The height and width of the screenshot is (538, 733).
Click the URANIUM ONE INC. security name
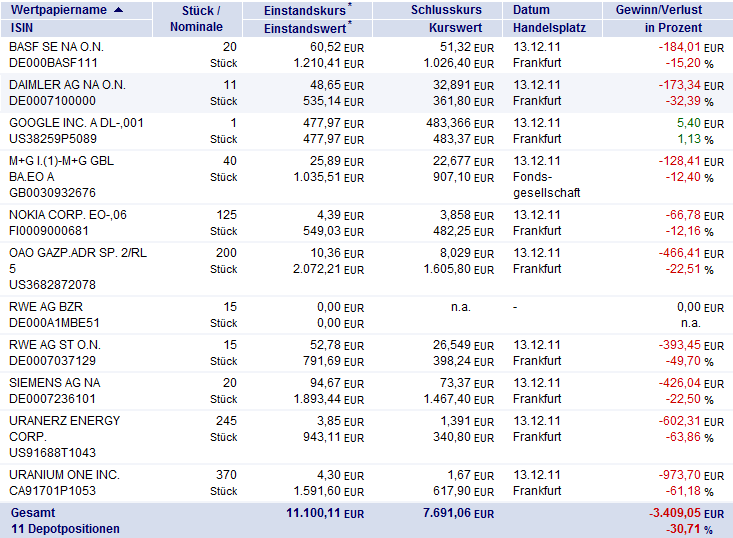64,475
